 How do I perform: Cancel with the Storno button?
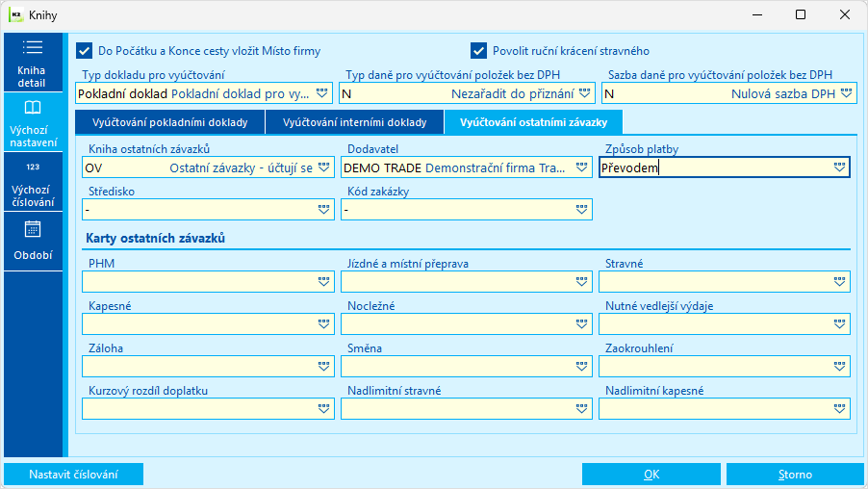click(795, 475)
